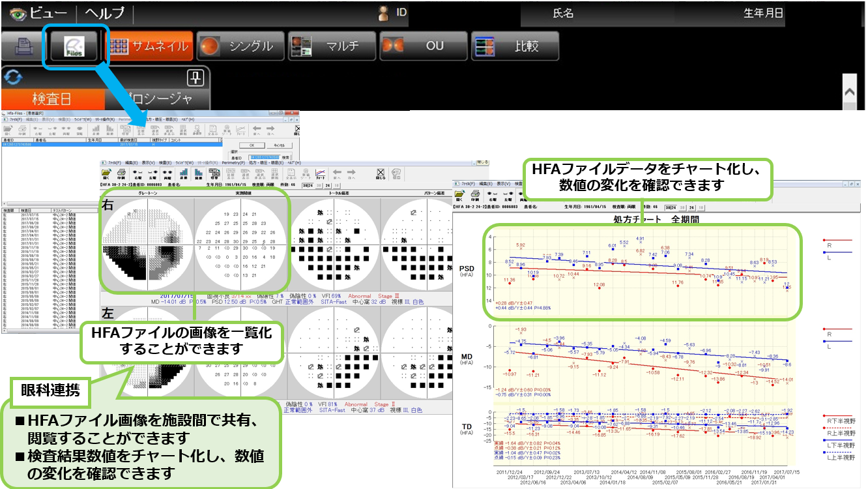Switch to シングル view
The height and width of the screenshot is (489, 868).
pyautogui.click(x=240, y=46)
